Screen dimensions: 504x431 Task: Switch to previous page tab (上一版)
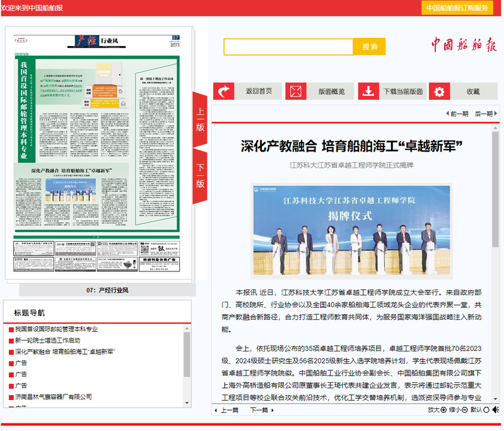200,119
